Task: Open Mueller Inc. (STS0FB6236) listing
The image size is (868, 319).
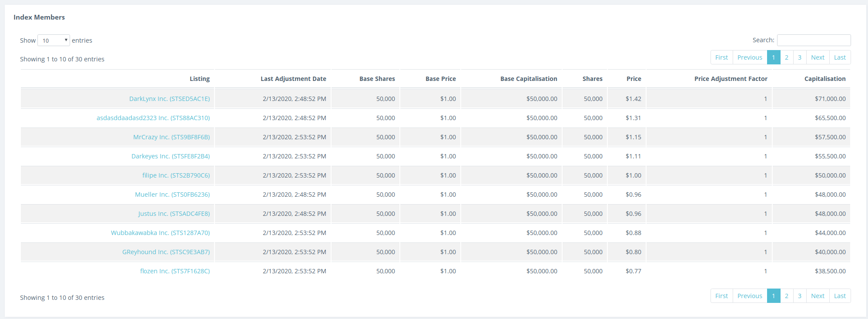Action: click(172, 195)
